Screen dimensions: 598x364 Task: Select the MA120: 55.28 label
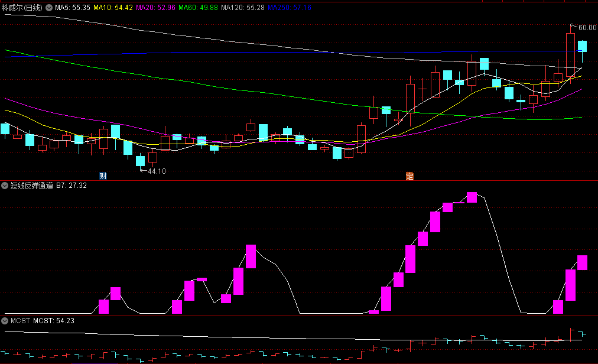[242, 8]
